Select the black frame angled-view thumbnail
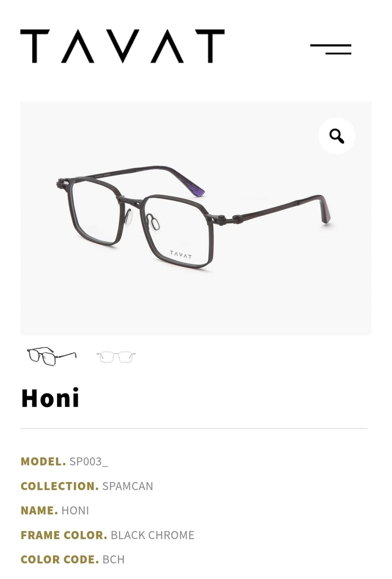Image resolution: width=392 pixels, height=579 pixels. pos(52,356)
